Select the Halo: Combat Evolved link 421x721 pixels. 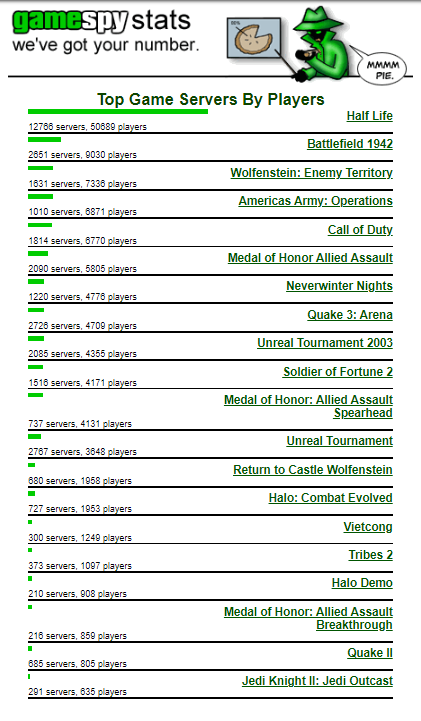pos(330,498)
